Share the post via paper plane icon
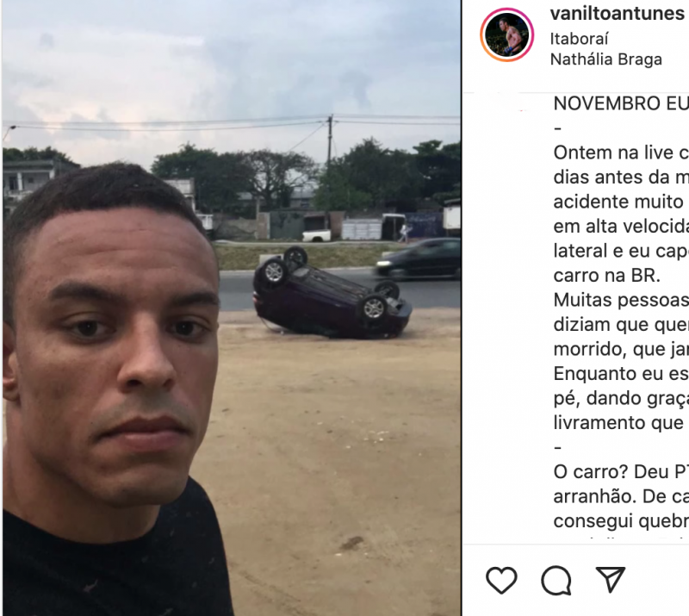This screenshot has width=689, height=616. [611, 580]
